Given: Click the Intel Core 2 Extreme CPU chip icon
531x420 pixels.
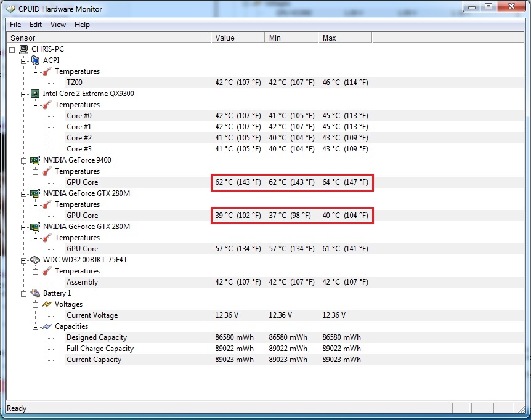Looking at the screenshot, I should click(x=35, y=94).
